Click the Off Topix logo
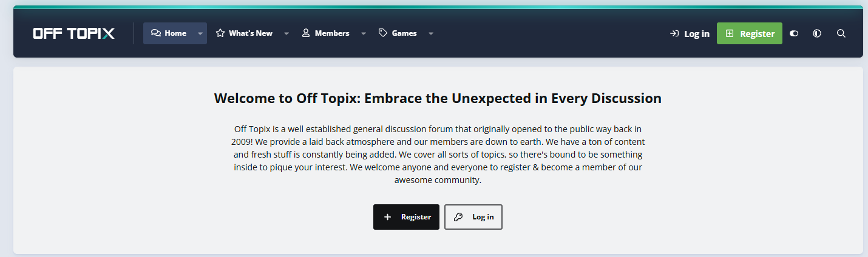Screen dimensions: 868x257 click(x=73, y=33)
